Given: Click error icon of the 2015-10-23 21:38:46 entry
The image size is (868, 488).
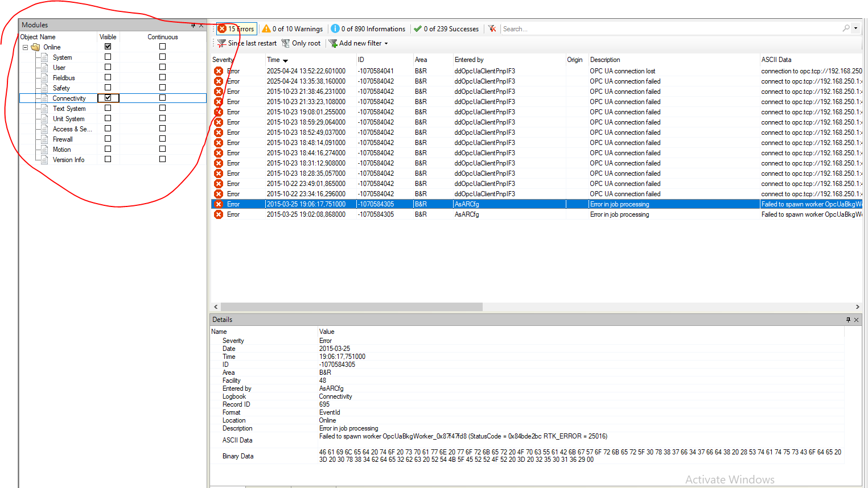Looking at the screenshot, I should click(x=219, y=92).
